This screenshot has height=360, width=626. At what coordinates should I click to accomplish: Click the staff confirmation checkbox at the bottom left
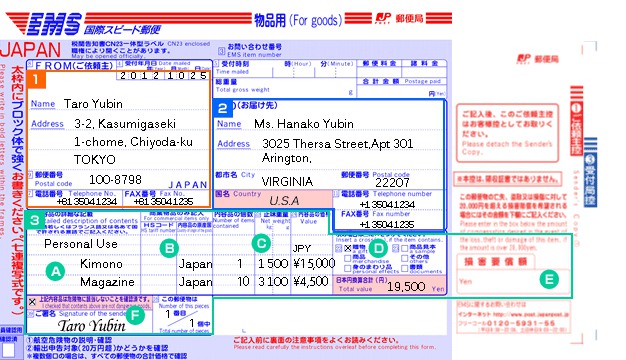8,350
